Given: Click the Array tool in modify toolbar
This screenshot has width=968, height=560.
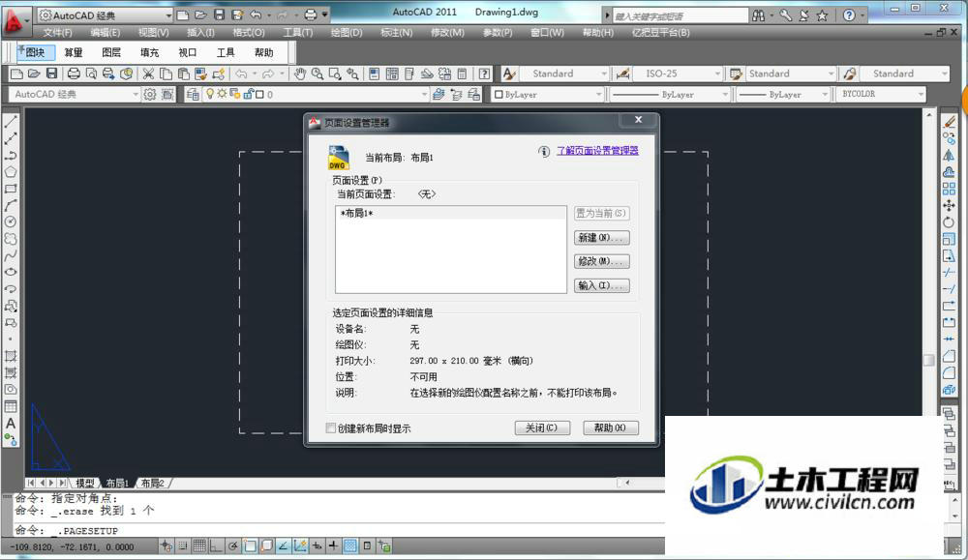Looking at the screenshot, I should (x=949, y=189).
